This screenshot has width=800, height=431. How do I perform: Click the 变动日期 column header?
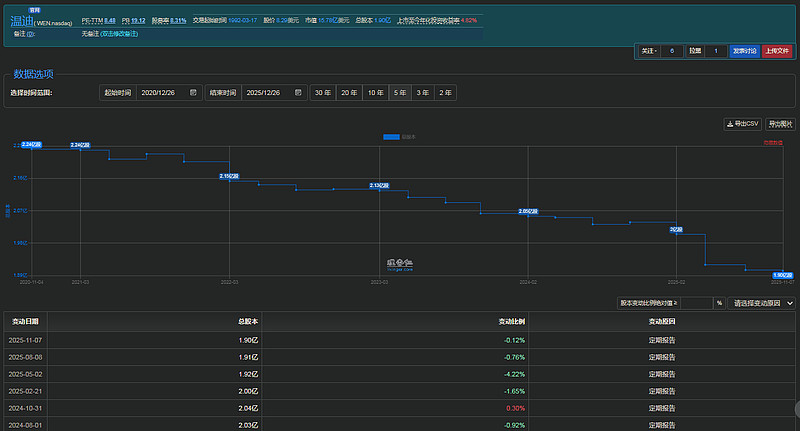point(25,321)
